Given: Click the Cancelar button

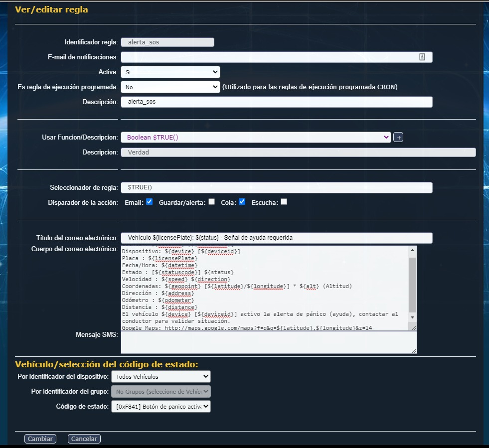Looking at the screenshot, I should click(84, 439).
